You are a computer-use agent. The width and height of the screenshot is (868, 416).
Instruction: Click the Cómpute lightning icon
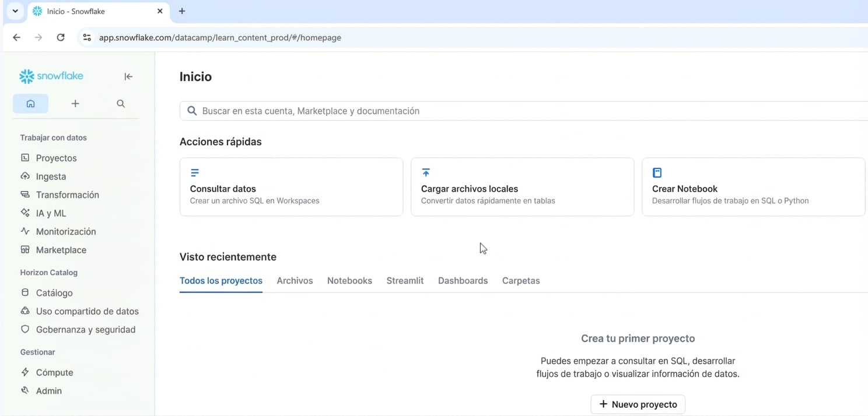(x=25, y=372)
